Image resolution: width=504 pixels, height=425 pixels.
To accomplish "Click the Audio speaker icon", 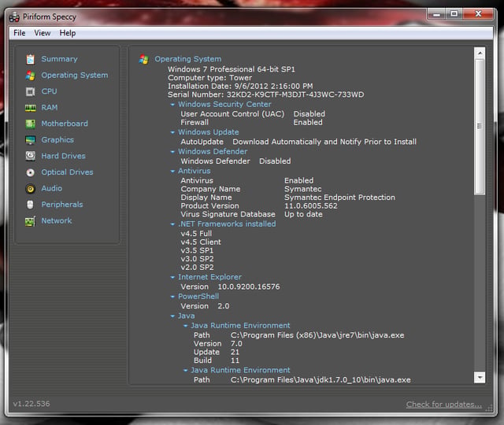I will tap(30, 189).
